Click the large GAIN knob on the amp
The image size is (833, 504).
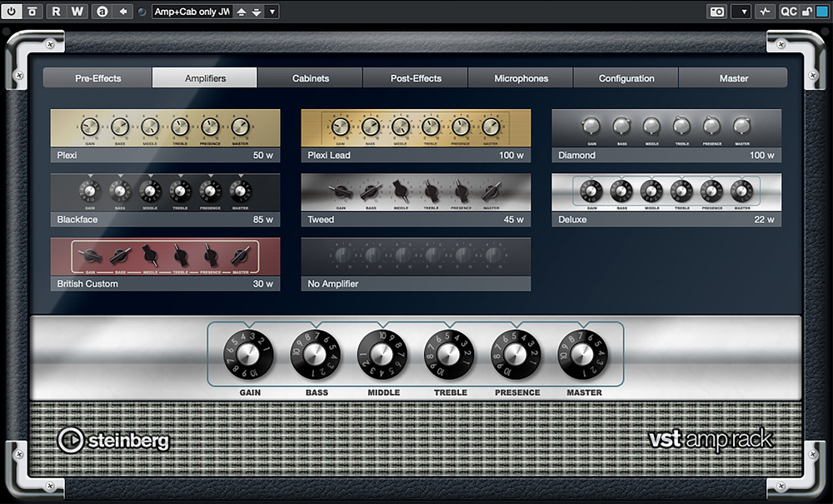tap(248, 355)
